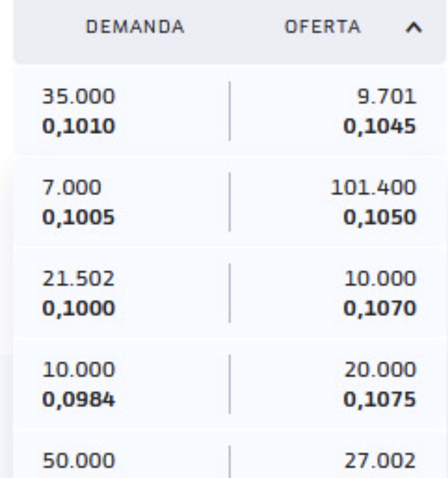Viewport: 448px width, 478px height.
Task: Click demand price 0,1000
Action: point(79,309)
